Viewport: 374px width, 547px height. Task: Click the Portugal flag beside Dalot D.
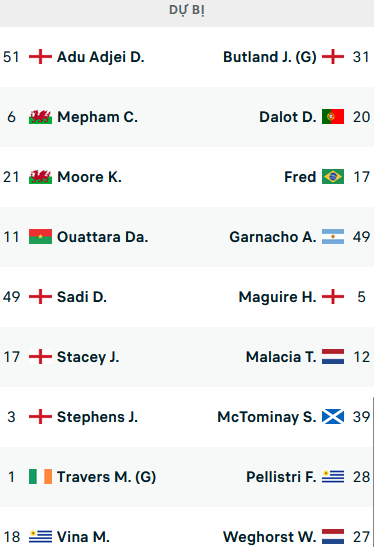(x=333, y=117)
